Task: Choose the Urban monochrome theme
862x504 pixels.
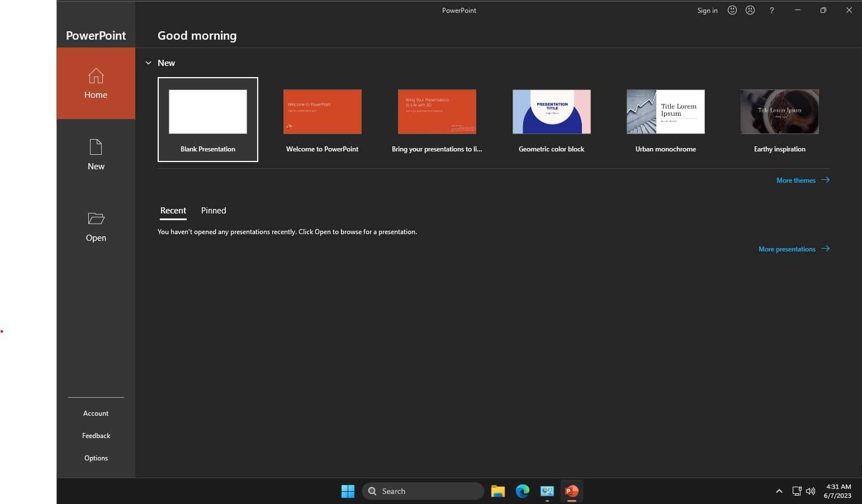Action: (x=665, y=120)
